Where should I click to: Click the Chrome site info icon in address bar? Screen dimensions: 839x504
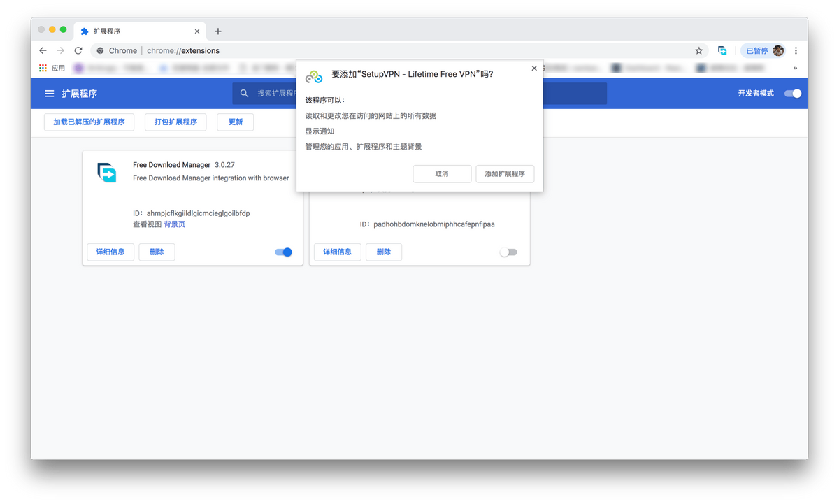coord(100,50)
